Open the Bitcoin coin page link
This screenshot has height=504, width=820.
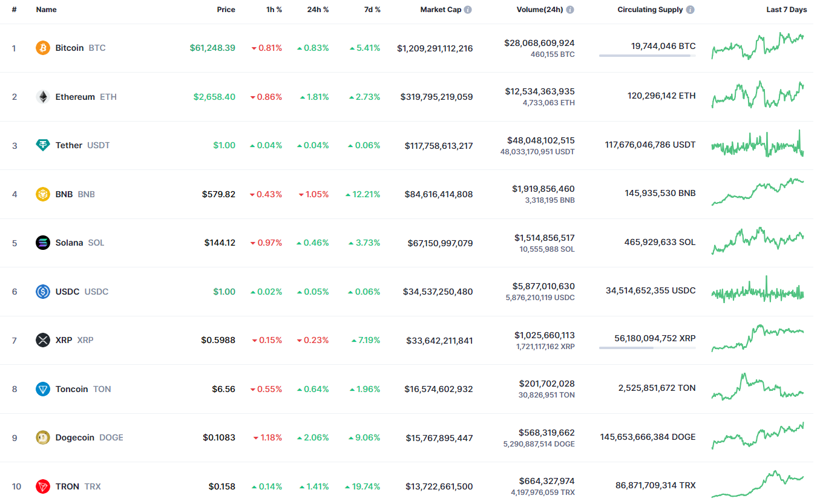(70, 48)
